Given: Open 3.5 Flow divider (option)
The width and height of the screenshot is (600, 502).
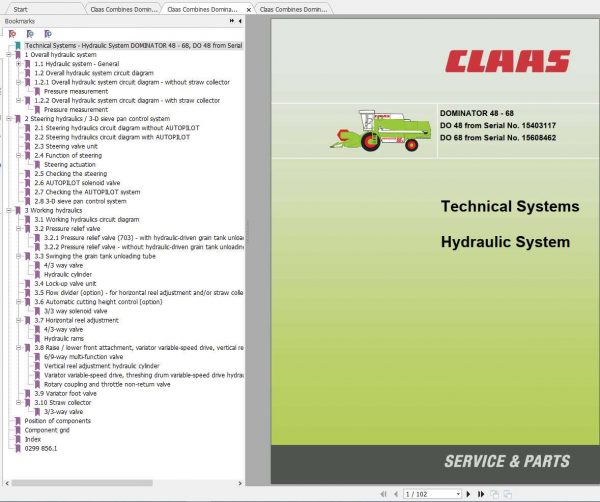Looking at the screenshot, I should click(x=139, y=293).
